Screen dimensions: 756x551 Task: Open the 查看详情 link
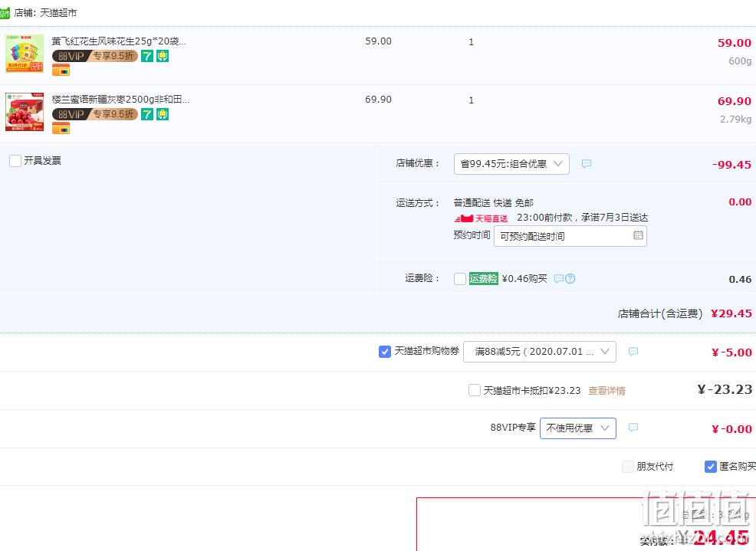point(606,391)
